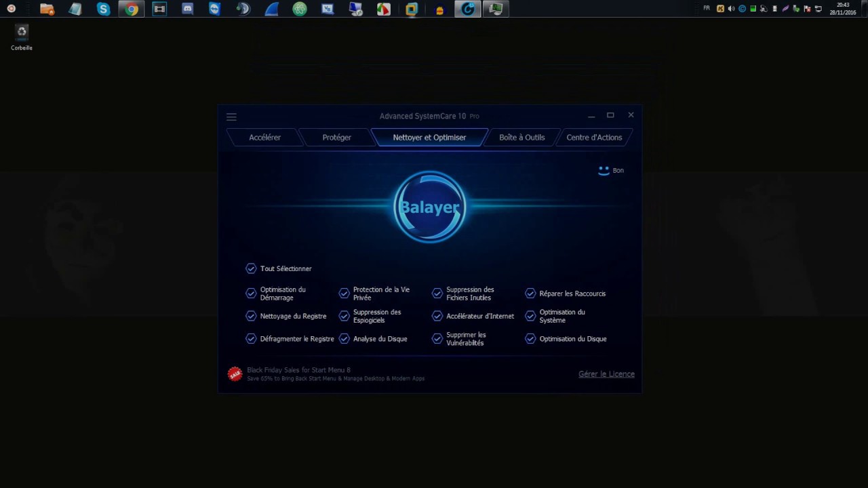Click the Bon status label
868x488 pixels.
pos(618,170)
